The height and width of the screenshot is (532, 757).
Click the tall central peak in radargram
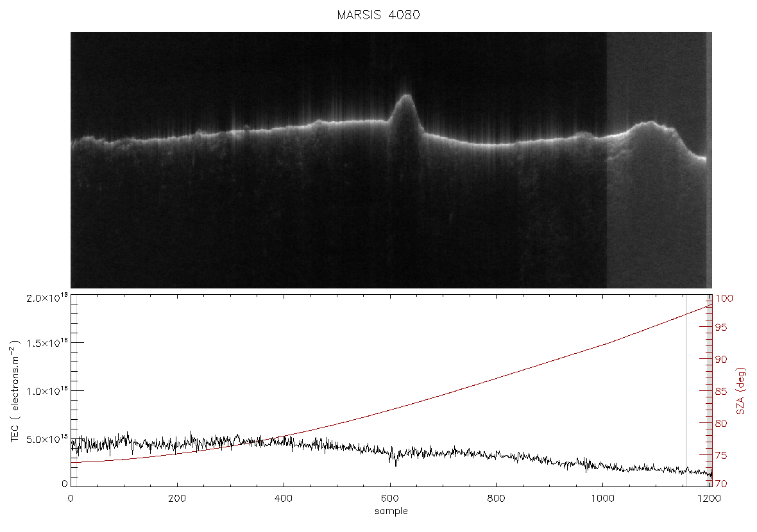point(406,112)
